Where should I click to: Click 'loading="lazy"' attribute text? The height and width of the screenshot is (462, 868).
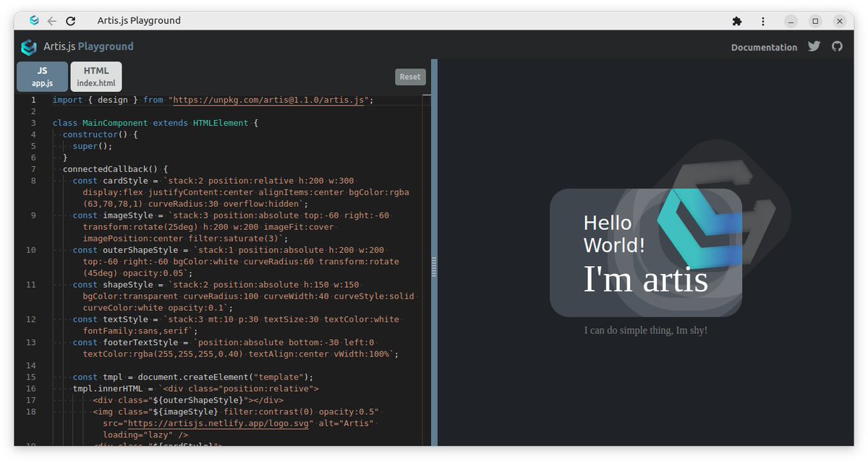tap(137, 435)
